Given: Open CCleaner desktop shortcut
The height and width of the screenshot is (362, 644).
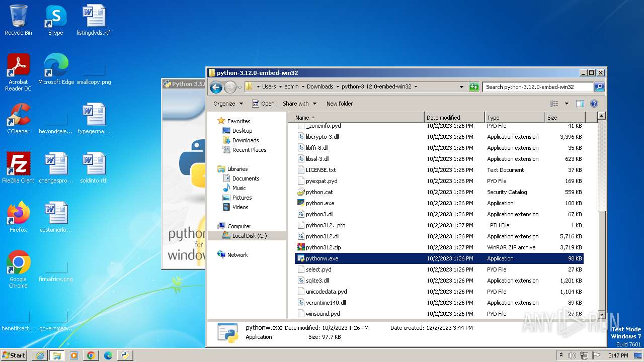Looking at the screenshot, I should coord(18,119).
